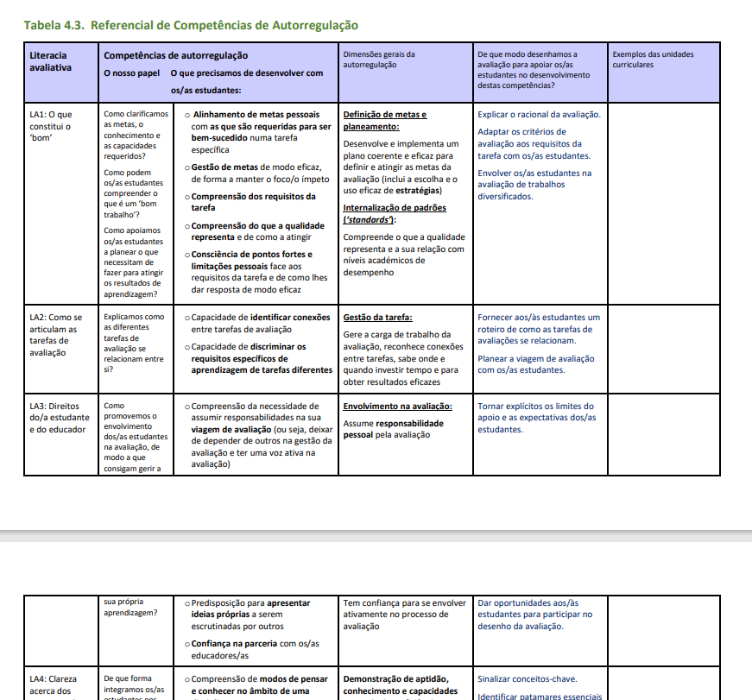The height and width of the screenshot is (700, 752).
Task: Click the 'Internalização de padrões' heading
Action: coord(395,214)
